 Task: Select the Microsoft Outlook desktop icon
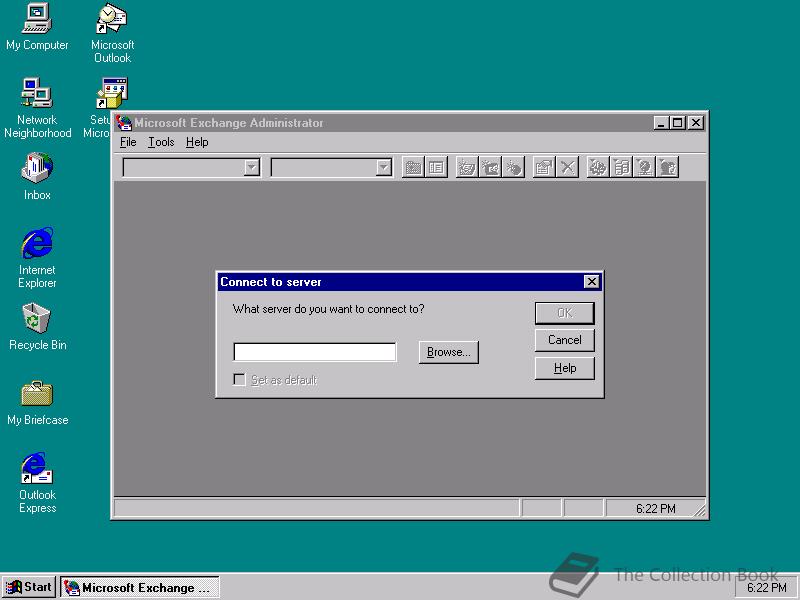[112, 34]
